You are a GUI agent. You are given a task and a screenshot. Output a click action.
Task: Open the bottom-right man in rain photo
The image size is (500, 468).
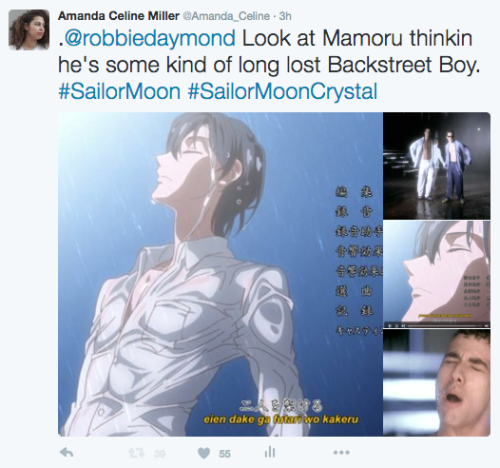(437, 383)
